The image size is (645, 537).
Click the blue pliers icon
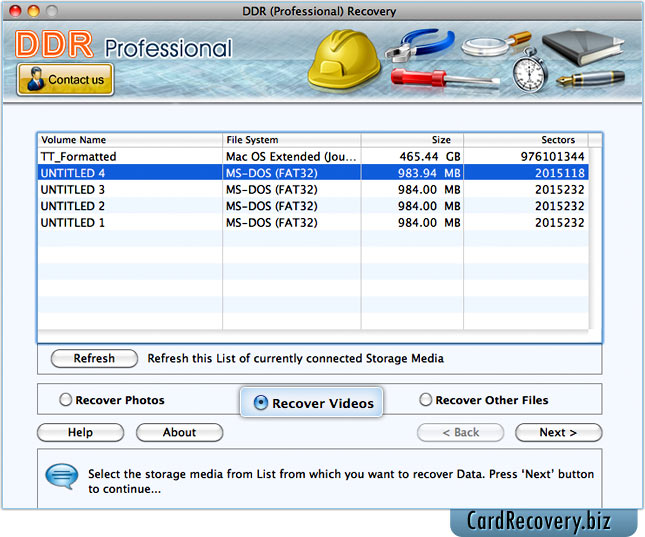point(420,45)
